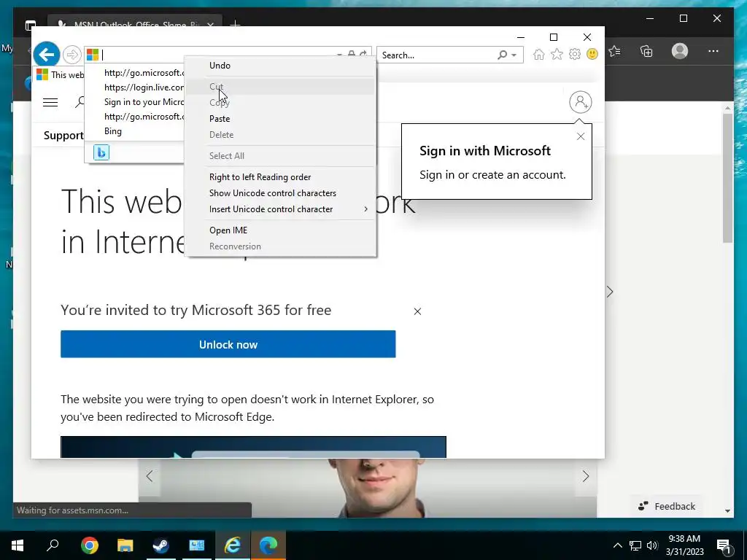This screenshot has height=560, width=747.
Task: Click the taskbar clock and date
Action: [x=684, y=545]
